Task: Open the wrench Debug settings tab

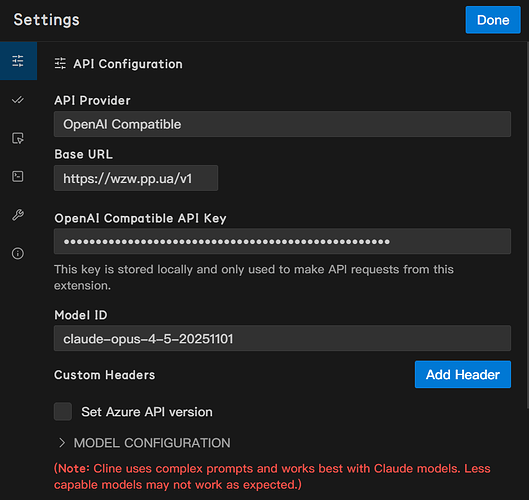Action: pyautogui.click(x=18, y=215)
